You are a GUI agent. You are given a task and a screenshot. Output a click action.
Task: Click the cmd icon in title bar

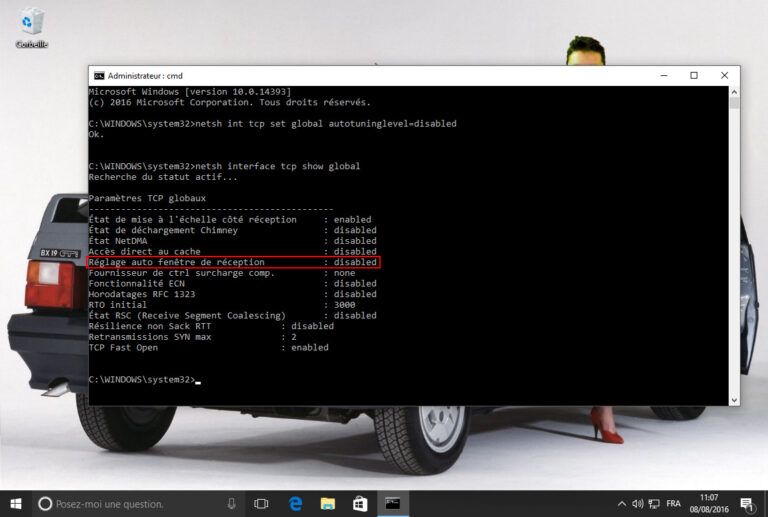coord(98,75)
